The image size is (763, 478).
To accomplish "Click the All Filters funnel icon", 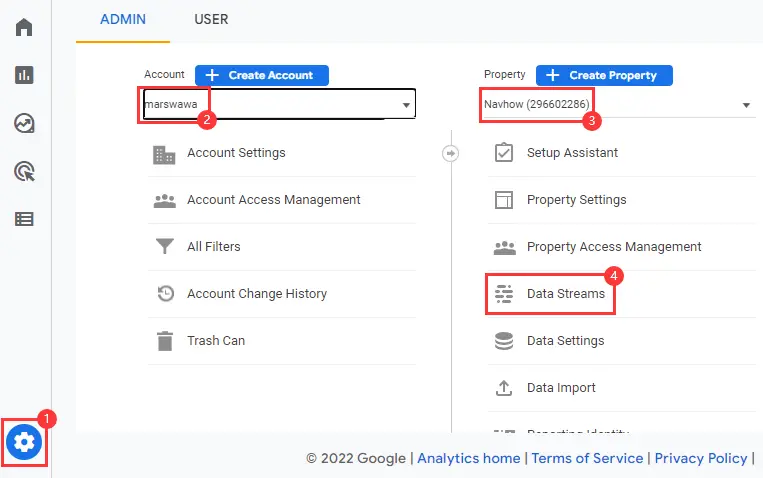I will point(164,246).
